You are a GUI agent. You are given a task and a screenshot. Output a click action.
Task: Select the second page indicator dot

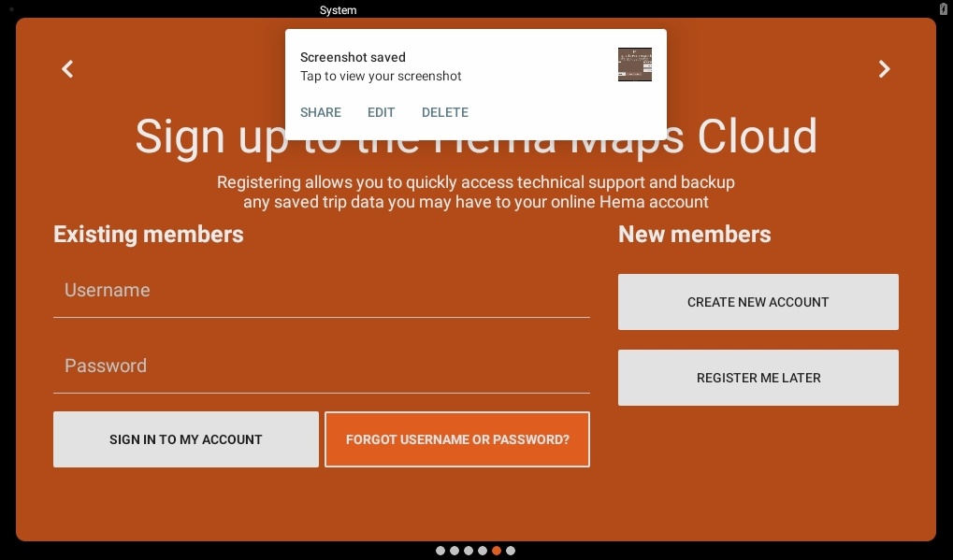pyautogui.click(x=455, y=551)
